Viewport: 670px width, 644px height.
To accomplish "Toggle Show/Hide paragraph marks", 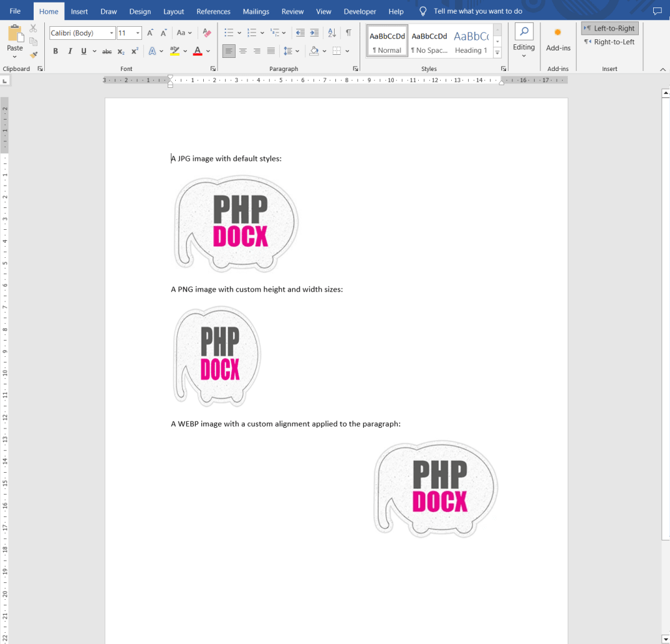I will pyautogui.click(x=348, y=33).
